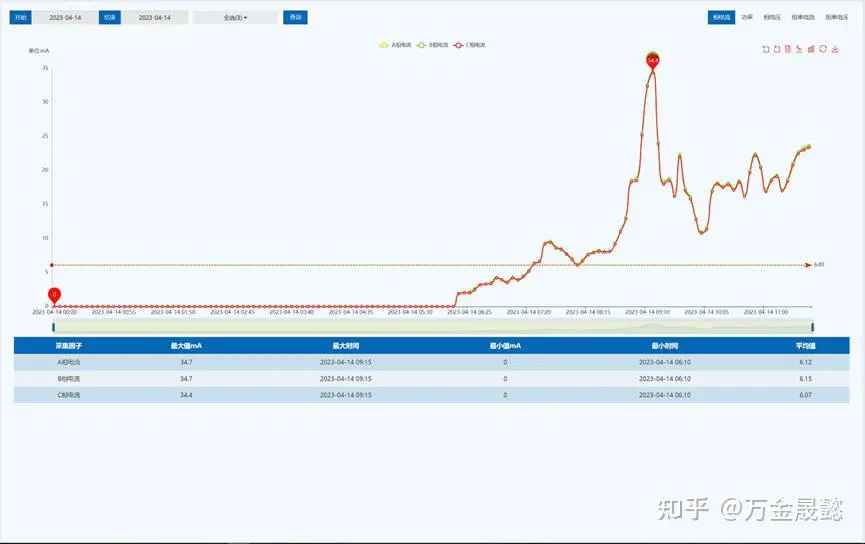Open the end date picker field
The image size is (865, 544).
(154, 18)
